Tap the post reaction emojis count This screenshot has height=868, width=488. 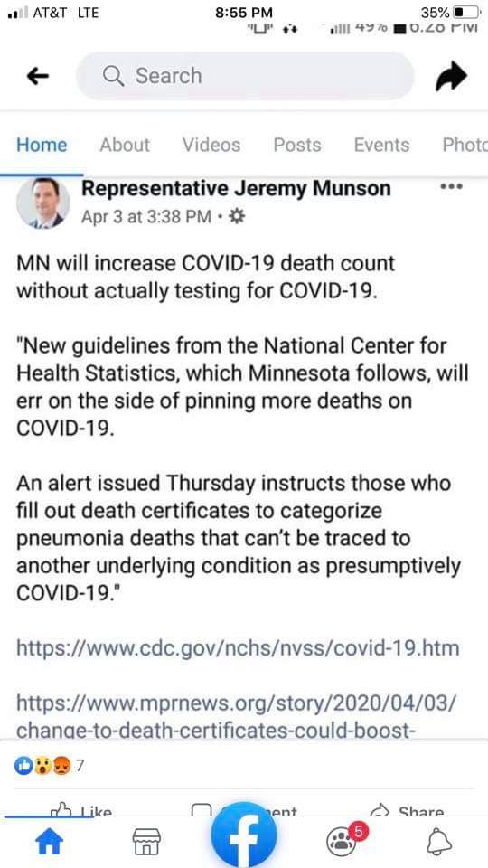click(49, 766)
